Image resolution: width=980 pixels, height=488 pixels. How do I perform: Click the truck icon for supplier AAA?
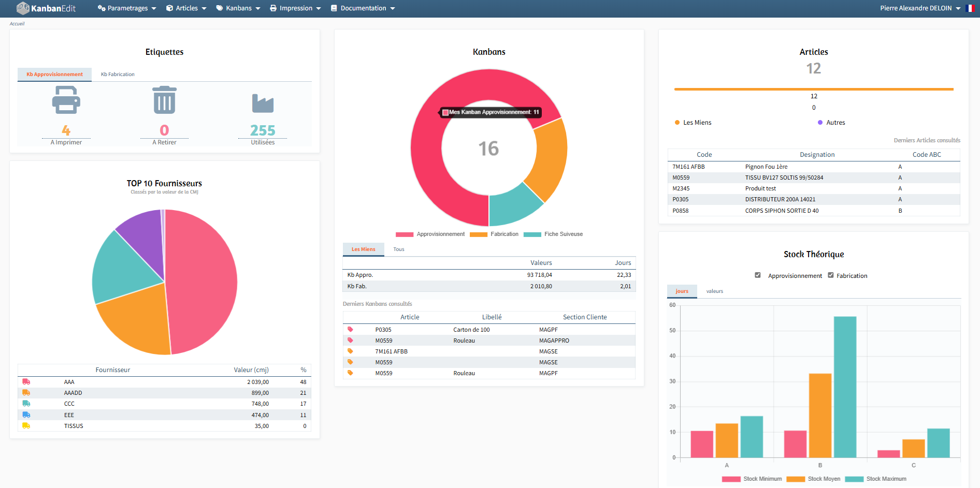tap(26, 382)
